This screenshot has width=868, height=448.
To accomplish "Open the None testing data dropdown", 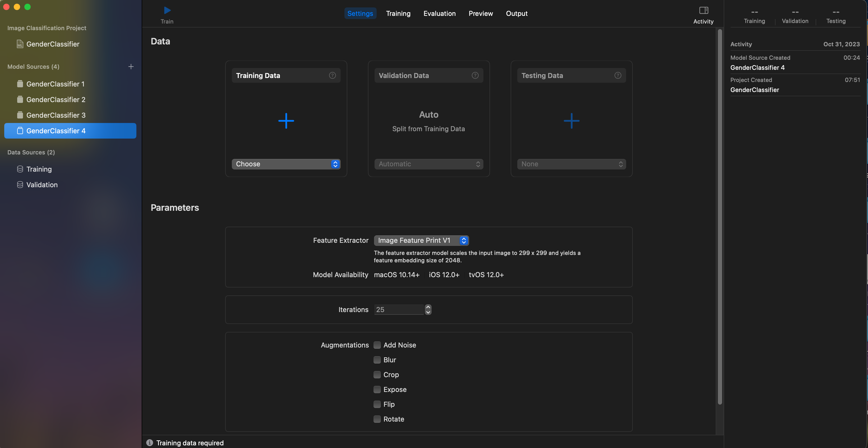I will pos(571,164).
